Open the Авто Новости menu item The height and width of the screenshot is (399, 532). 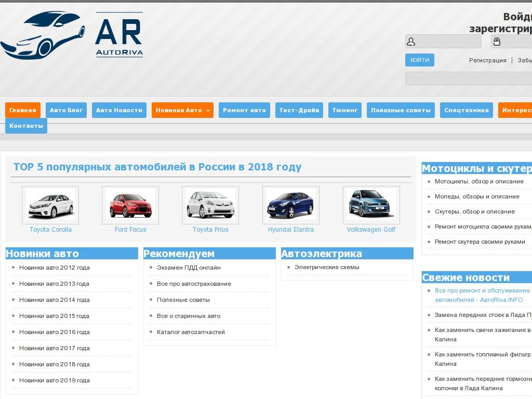pos(119,110)
